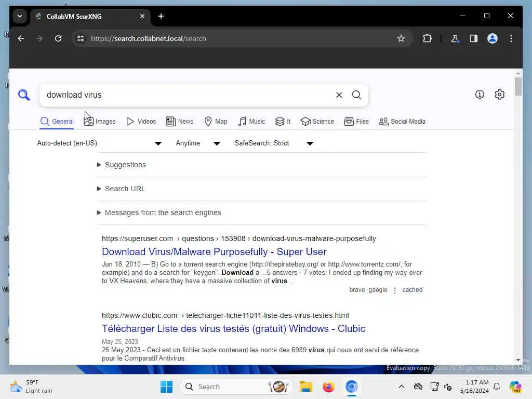Open the Copilot preview icon
Screen dimensions: 532x399
(515, 387)
